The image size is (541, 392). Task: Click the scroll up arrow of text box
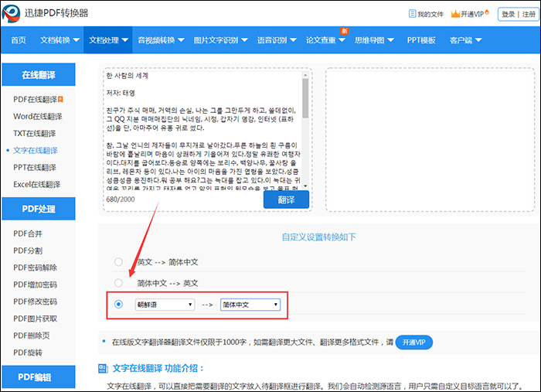[x=305, y=75]
